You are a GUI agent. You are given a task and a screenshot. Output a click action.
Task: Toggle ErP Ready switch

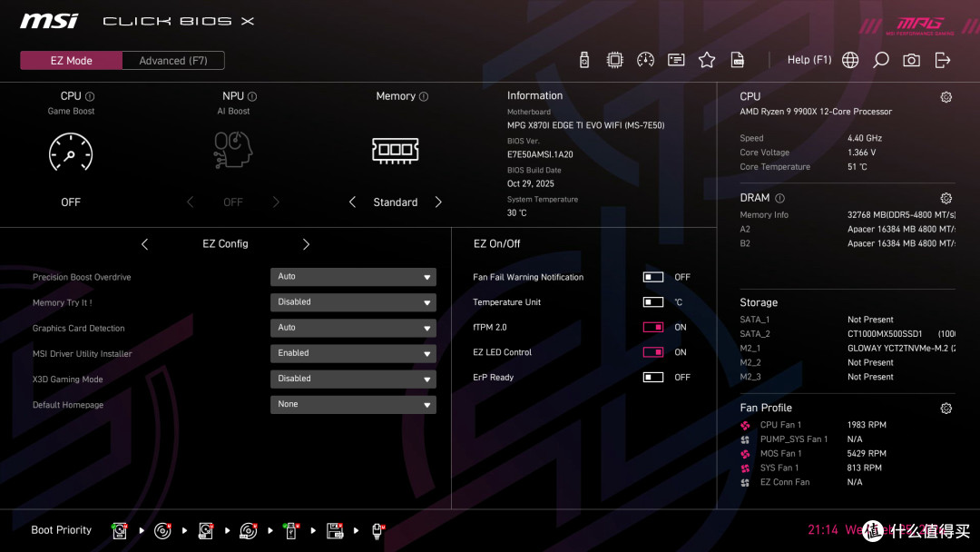653,377
